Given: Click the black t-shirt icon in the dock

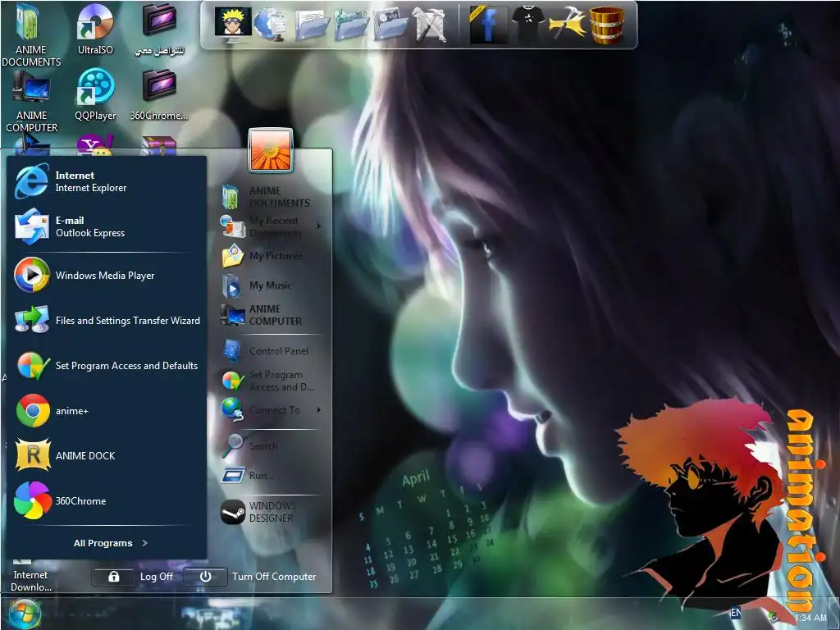Looking at the screenshot, I should pos(527,25).
